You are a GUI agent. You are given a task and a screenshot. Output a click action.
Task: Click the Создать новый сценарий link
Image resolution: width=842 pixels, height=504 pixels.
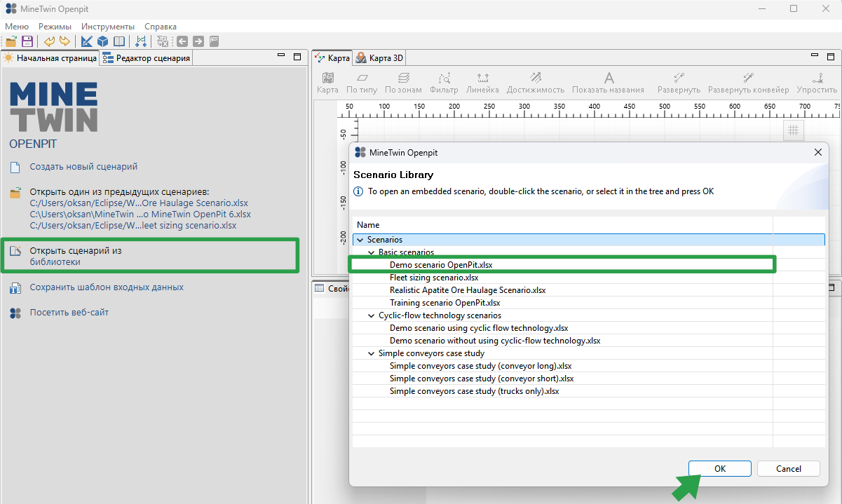coord(83,167)
